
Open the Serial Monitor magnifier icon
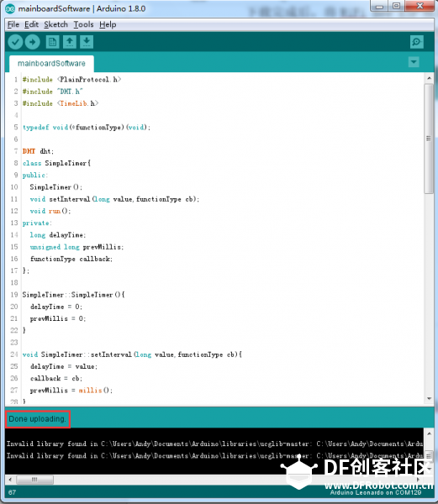[417, 42]
